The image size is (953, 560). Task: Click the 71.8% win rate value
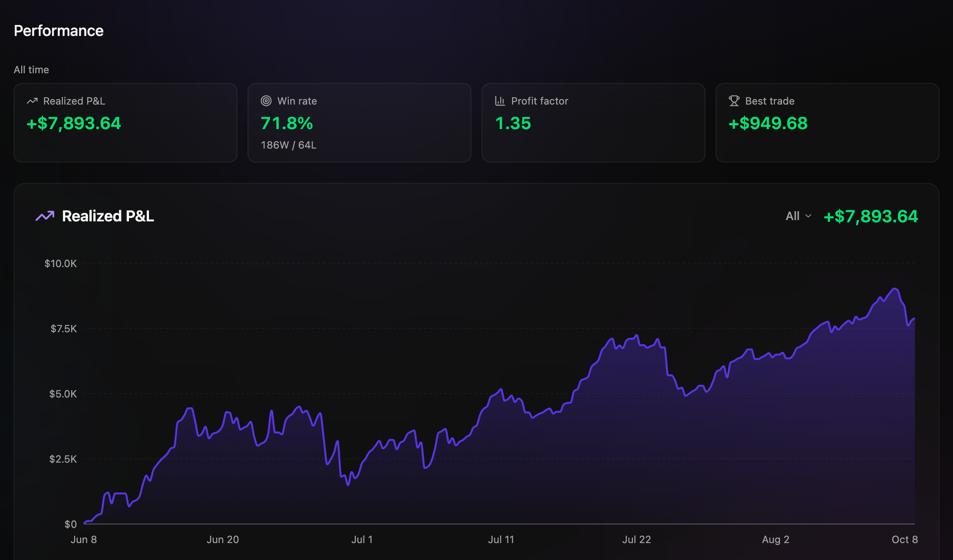click(x=287, y=124)
